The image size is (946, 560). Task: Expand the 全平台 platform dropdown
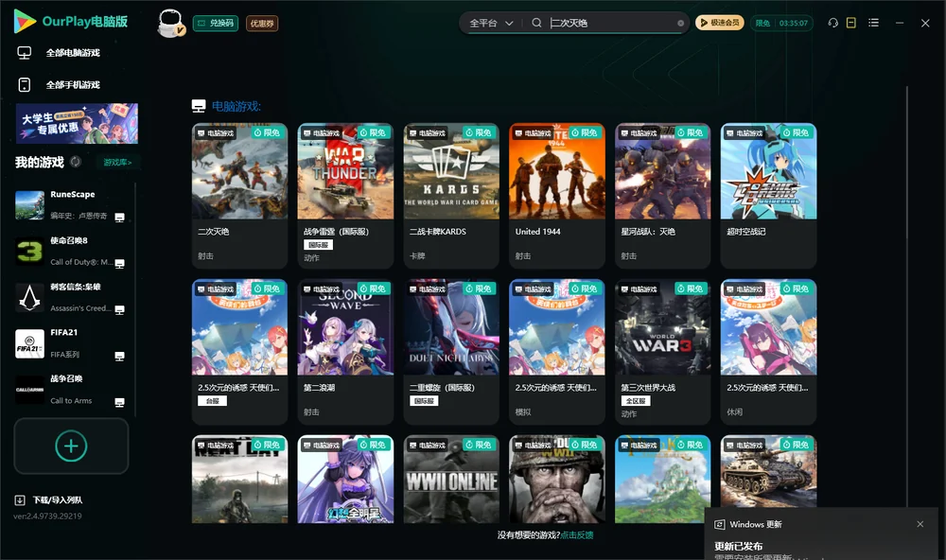(491, 23)
